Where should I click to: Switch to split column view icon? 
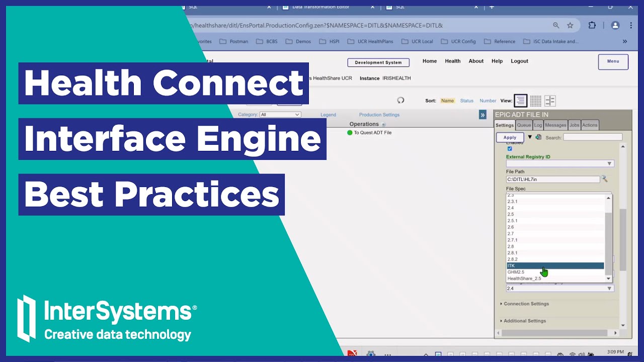(550, 101)
